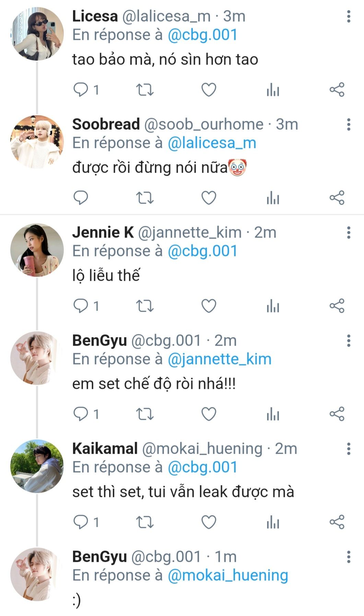Retweet Licesa's reply
364x616 pixels.
coord(145,90)
